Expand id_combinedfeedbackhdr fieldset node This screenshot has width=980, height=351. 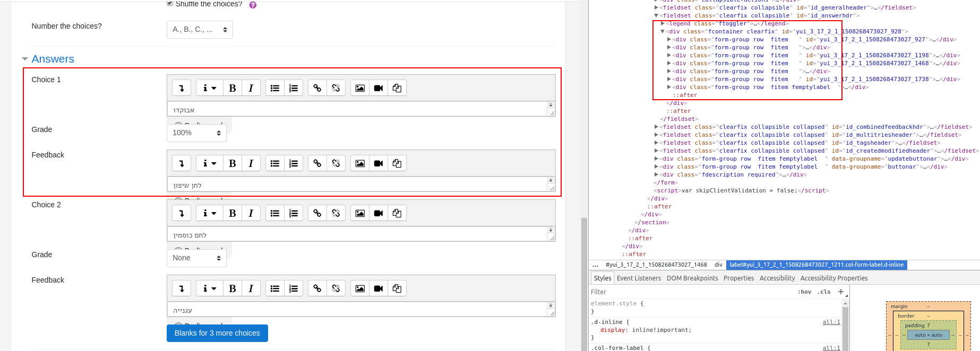coord(656,127)
